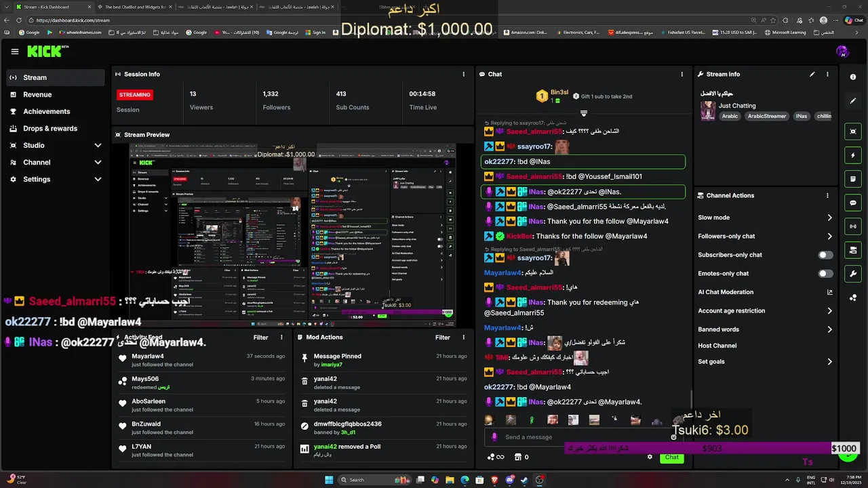Open Stream info three-dot menu
Screen dimensions: 868x488
pyautogui.click(x=827, y=74)
